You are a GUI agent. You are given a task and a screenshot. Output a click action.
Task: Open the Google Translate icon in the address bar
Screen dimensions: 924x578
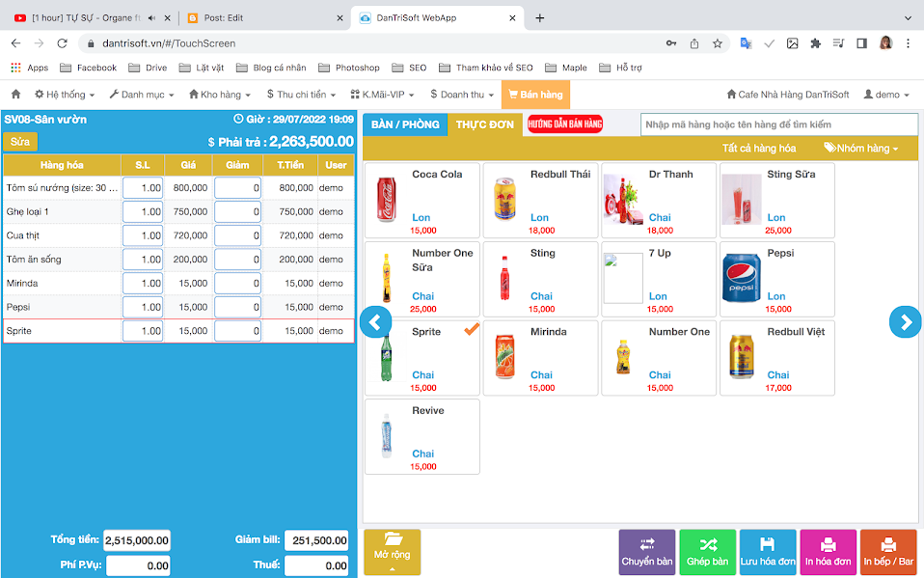point(746,43)
